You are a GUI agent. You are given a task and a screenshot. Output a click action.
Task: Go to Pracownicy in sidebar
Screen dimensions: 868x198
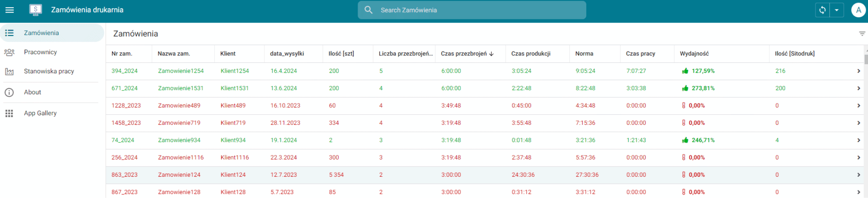click(40, 52)
